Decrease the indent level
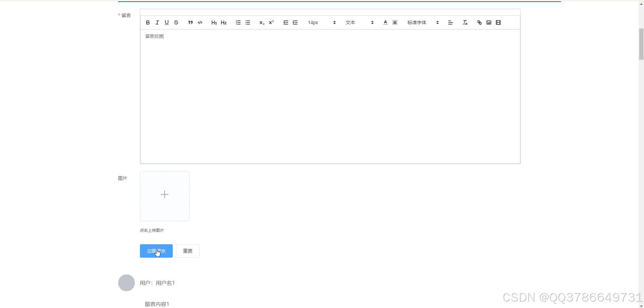This screenshot has width=644, height=308. click(x=286, y=22)
